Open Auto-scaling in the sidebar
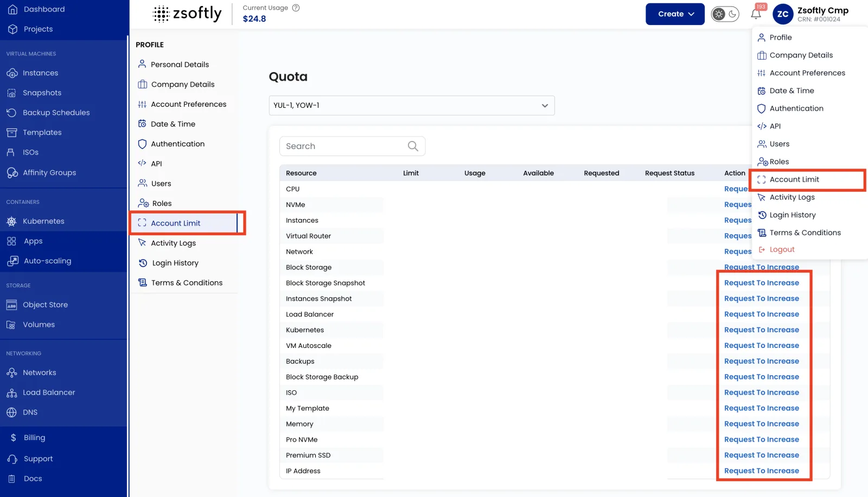 [x=39, y=261]
